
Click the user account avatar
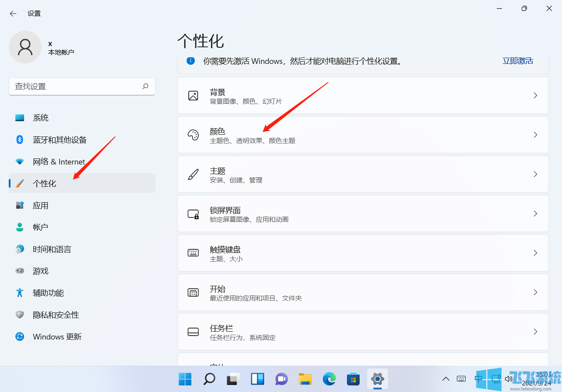pyautogui.click(x=25, y=46)
